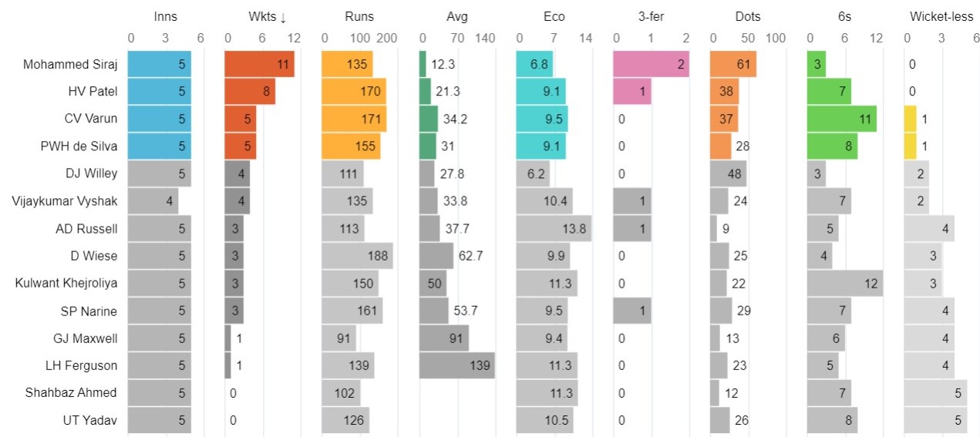Image resolution: width=980 pixels, height=444 pixels.
Task: Sort by the Dots column
Action: [748, 18]
